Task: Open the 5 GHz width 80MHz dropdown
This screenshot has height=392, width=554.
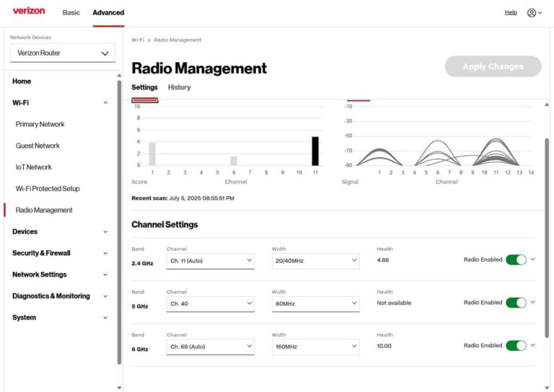Action: point(315,304)
